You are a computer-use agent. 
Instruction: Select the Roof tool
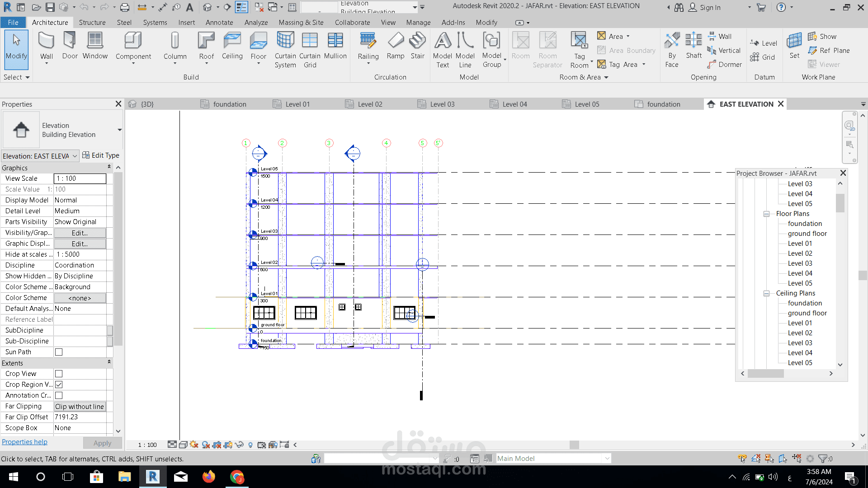(206, 47)
